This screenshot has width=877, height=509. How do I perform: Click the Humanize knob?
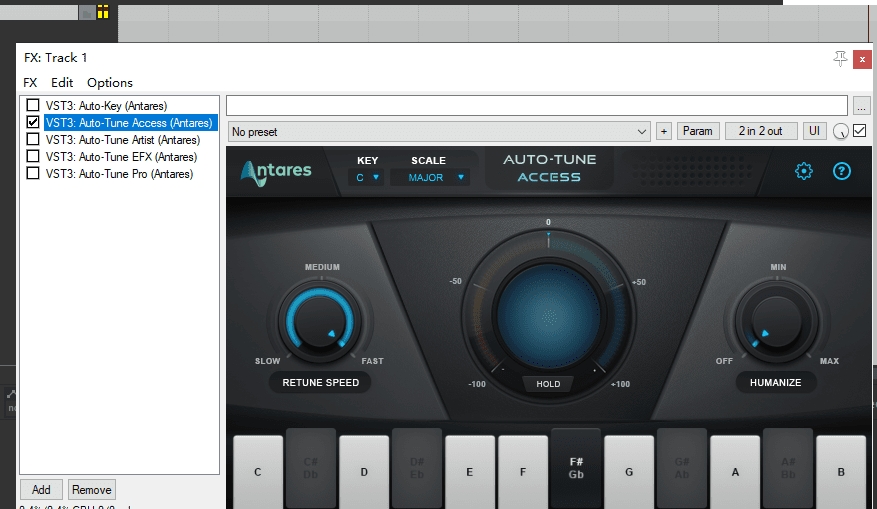(x=776, y=321)
